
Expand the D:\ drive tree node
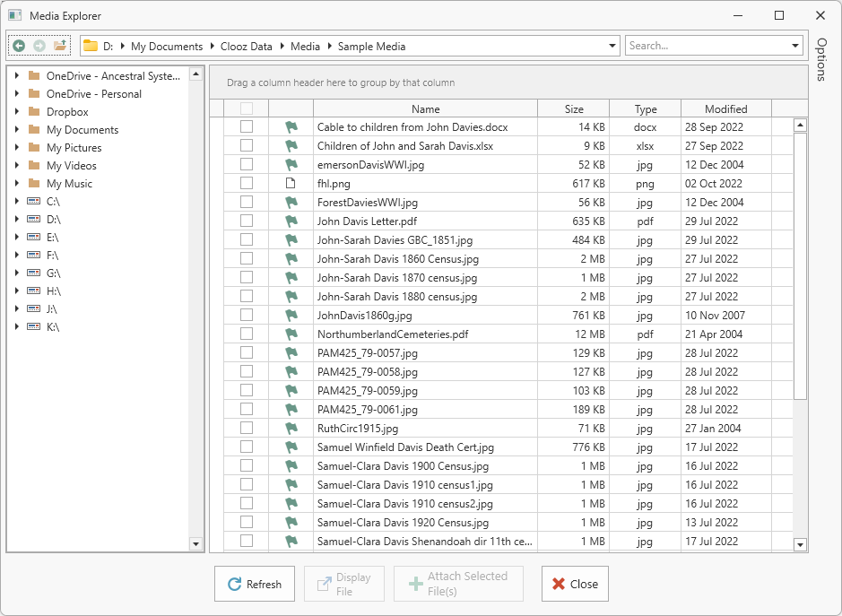tap(17, 220)
